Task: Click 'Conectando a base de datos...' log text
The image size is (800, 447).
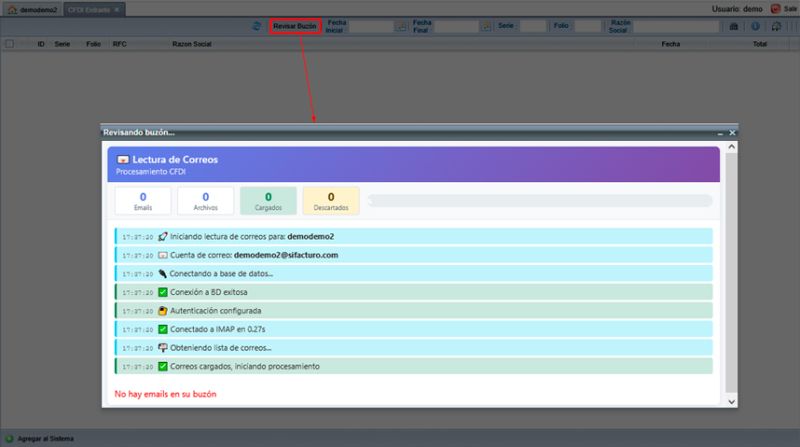Action: 221,274
